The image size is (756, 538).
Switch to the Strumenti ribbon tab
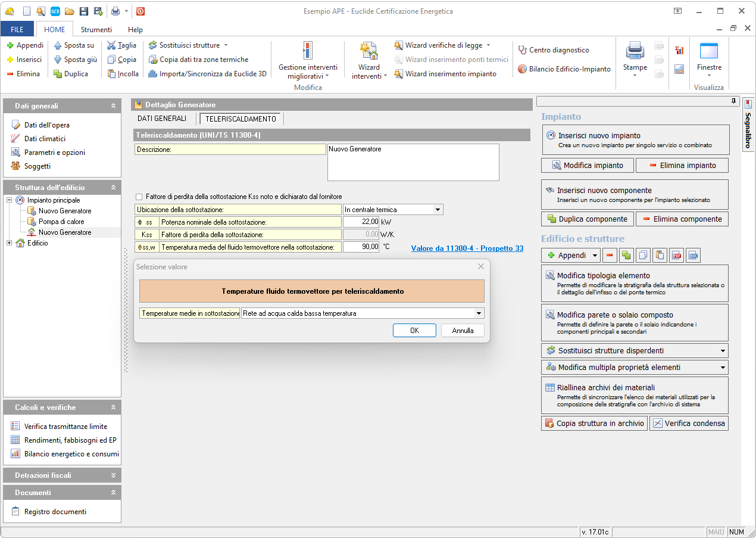(96, 29)
